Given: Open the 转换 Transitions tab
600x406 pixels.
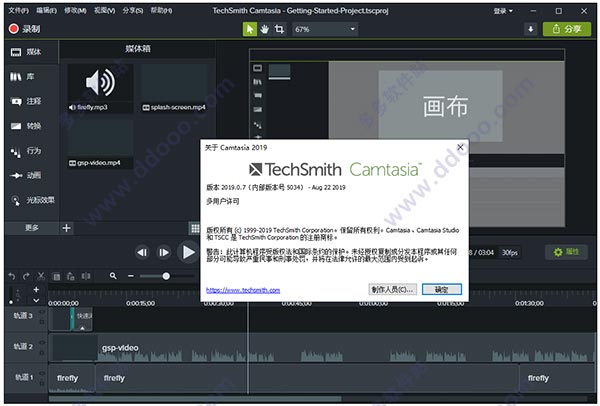Looking at the screenshot, I should tap(32, 126).
